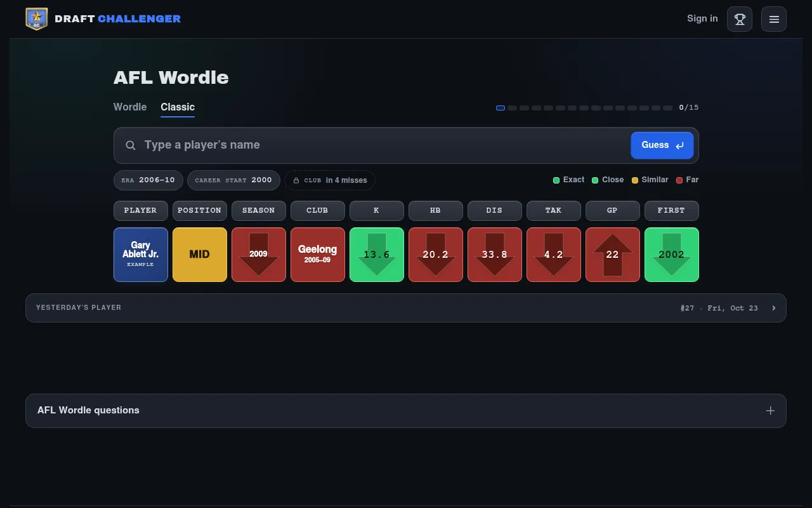Click the Draft Challenger title text

point(118,19)
